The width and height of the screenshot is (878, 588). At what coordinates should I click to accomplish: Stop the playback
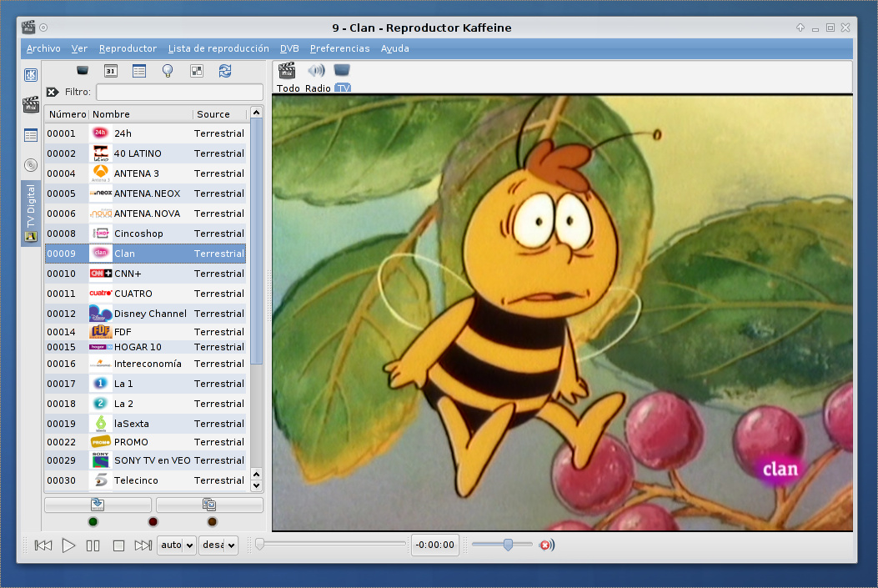point(118,545)
